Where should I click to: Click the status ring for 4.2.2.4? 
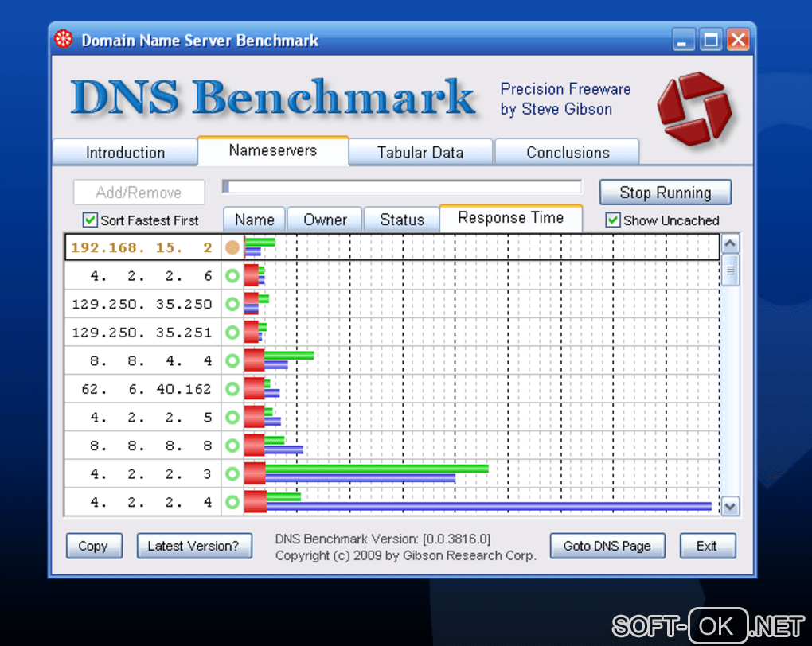(x=232, y=501)
